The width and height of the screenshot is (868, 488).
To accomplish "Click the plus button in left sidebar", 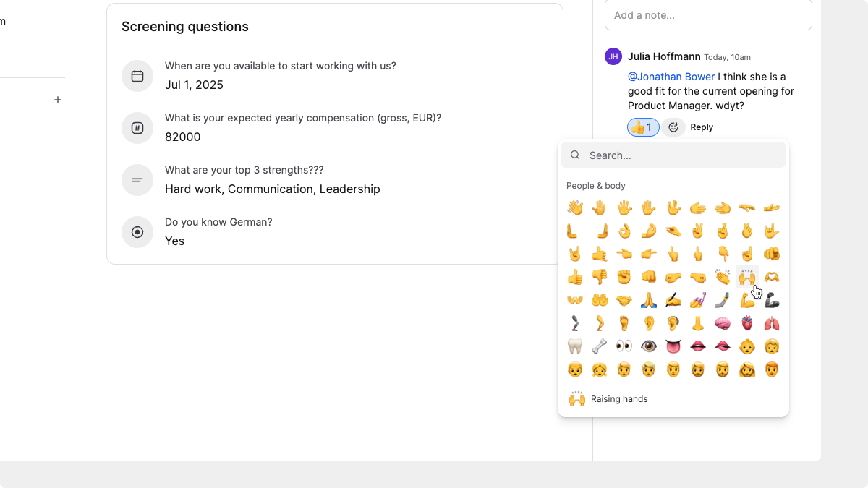I will click(58, 100).
